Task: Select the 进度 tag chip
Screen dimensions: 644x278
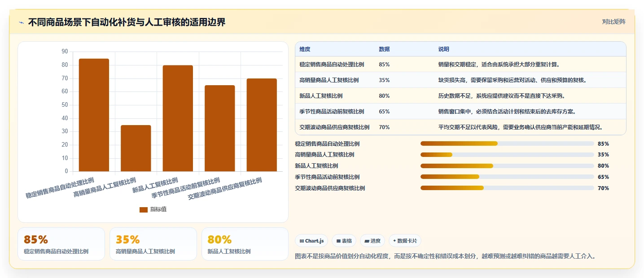Action: 372,241
